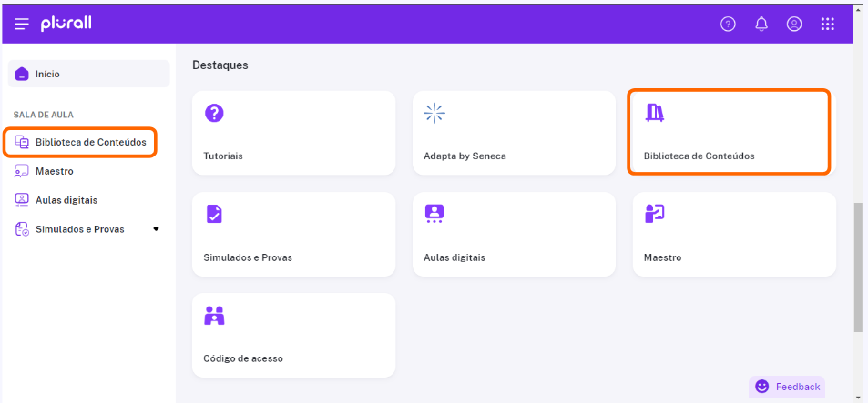This screenshot has height=403, width=868.
Task: Click the Simulados e Provas card icon
Action: coord(214,214)
